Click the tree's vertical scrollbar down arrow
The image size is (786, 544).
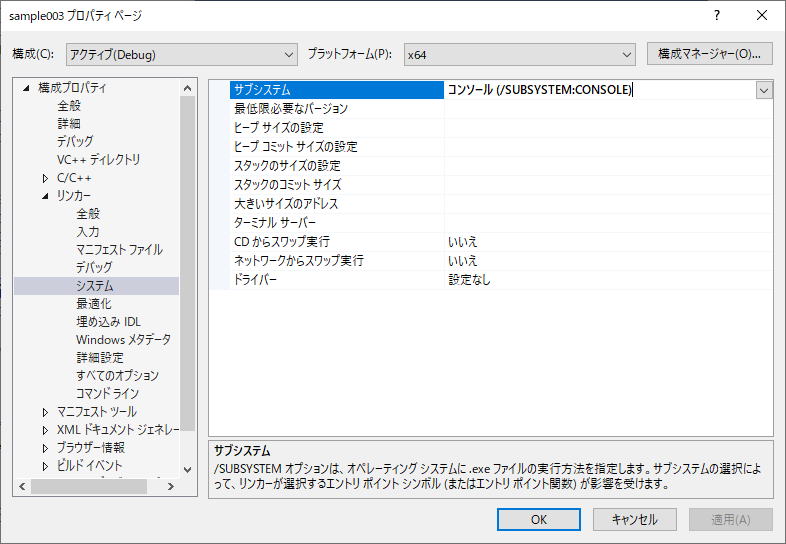point(187,468)
